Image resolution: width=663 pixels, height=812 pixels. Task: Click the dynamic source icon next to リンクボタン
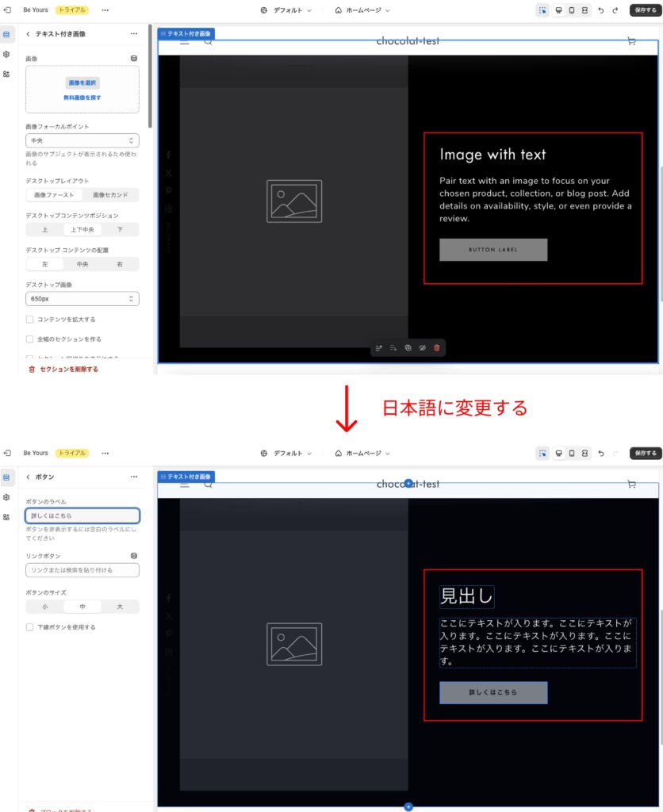coord(133,556)
